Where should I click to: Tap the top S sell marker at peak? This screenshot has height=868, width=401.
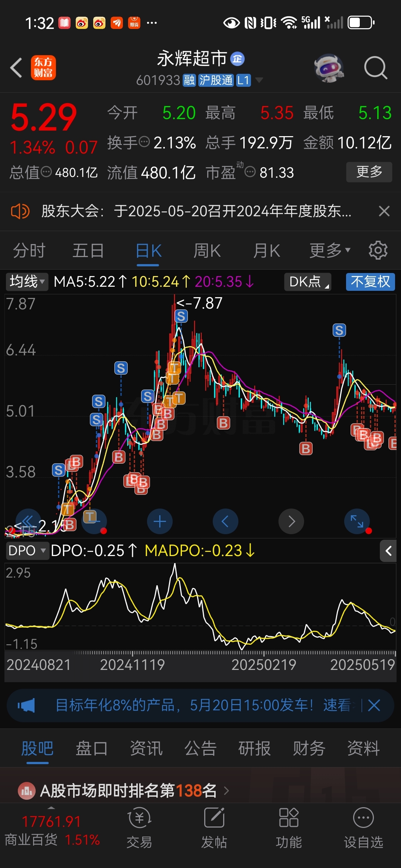coord(181,316)
